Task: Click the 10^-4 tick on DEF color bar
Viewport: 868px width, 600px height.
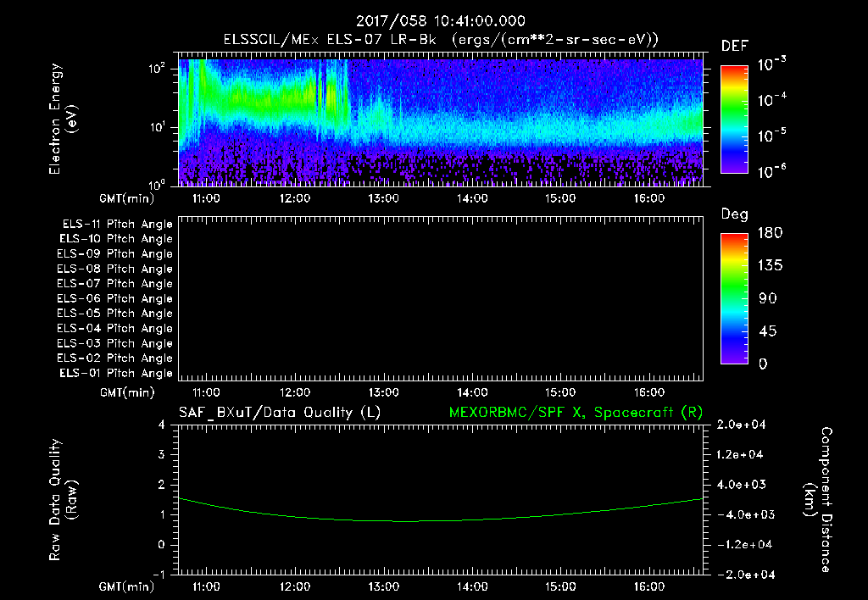Action: (x=772, y=100)
